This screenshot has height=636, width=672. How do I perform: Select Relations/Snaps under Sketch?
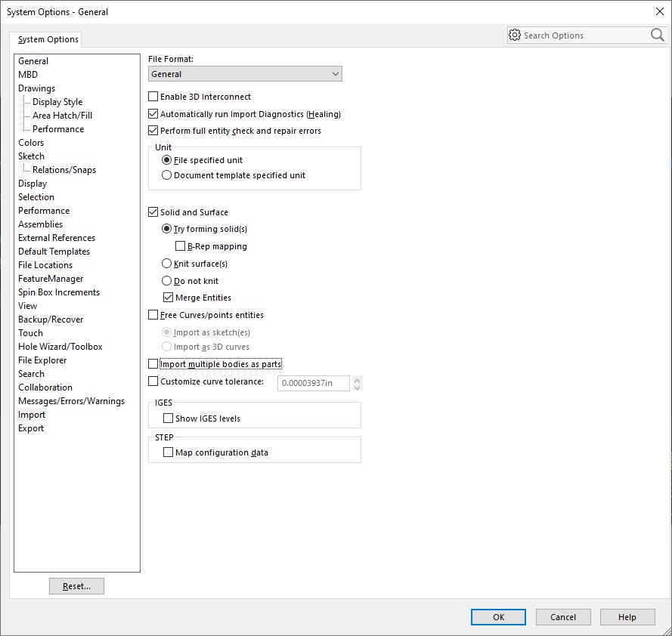[64, 170]
